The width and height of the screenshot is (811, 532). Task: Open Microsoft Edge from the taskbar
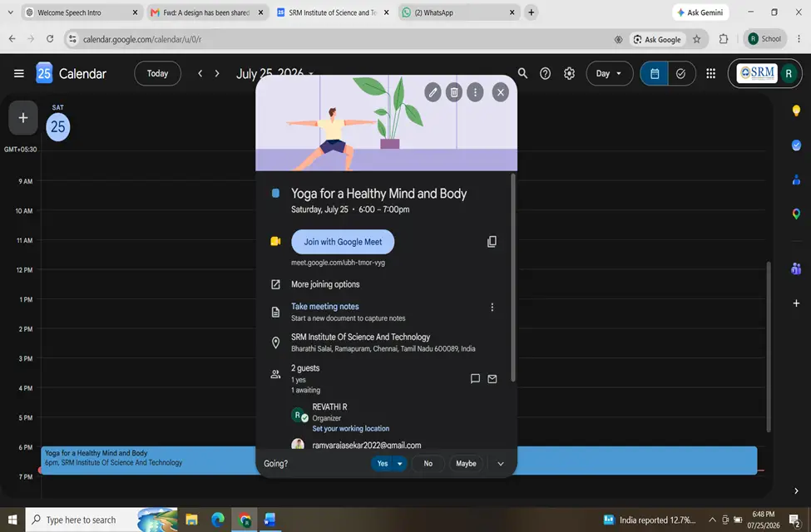click(x=218, y=520)
